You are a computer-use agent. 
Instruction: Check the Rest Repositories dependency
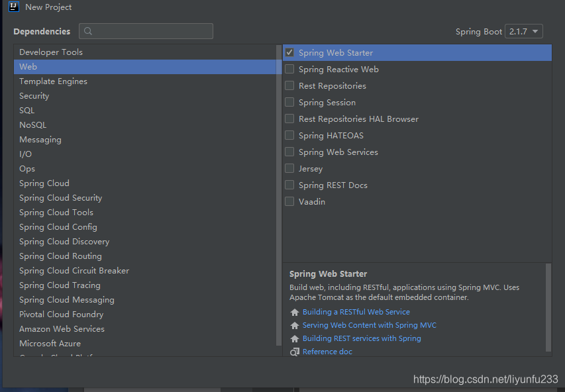[289, 86]
